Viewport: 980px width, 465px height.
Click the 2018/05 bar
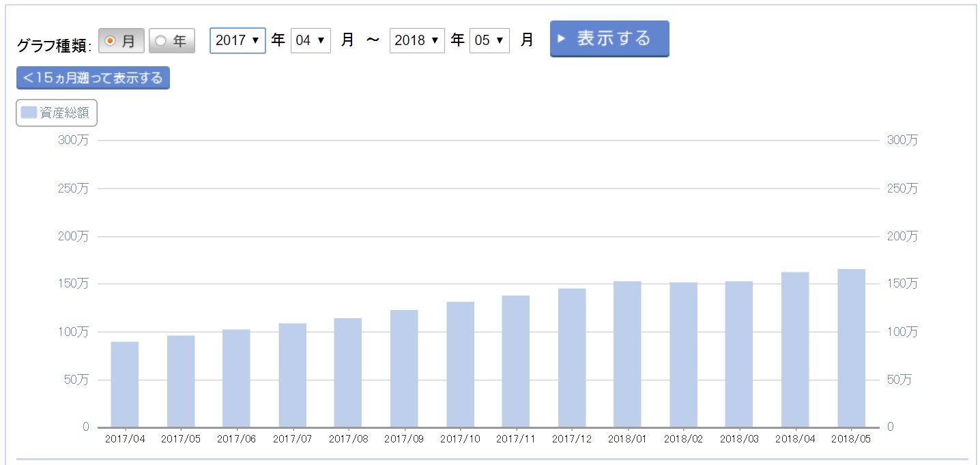pos(851,348)
